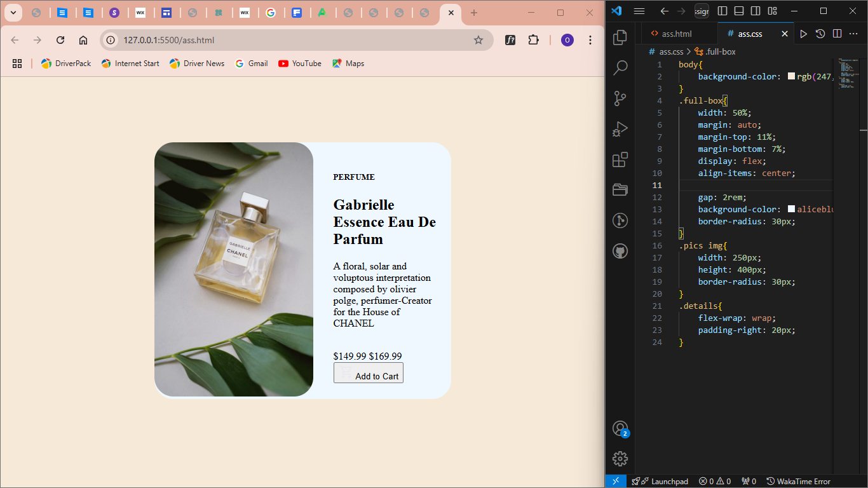Viewport: 868px width, 488px height.
Task: Open Source Control view
Action: point(620,98)
